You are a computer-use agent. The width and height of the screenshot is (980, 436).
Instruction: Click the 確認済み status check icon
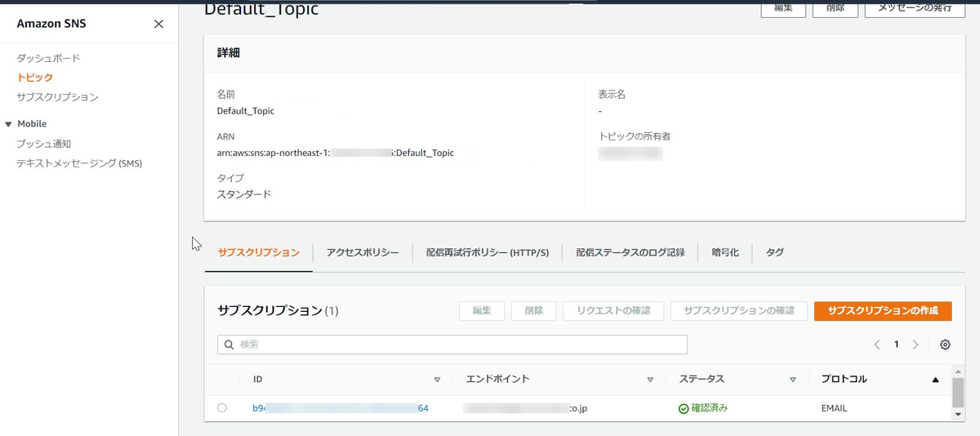coord(684,408)
